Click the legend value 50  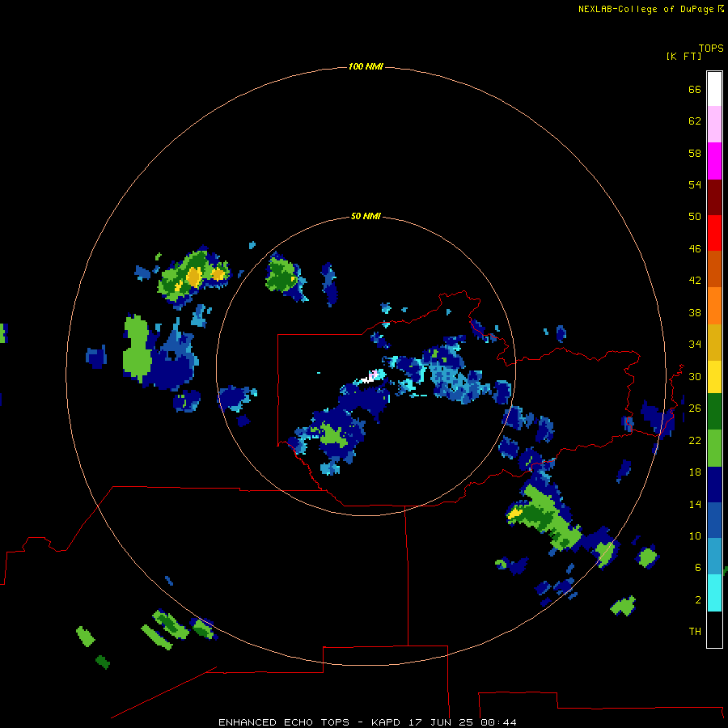click(695, 217)
